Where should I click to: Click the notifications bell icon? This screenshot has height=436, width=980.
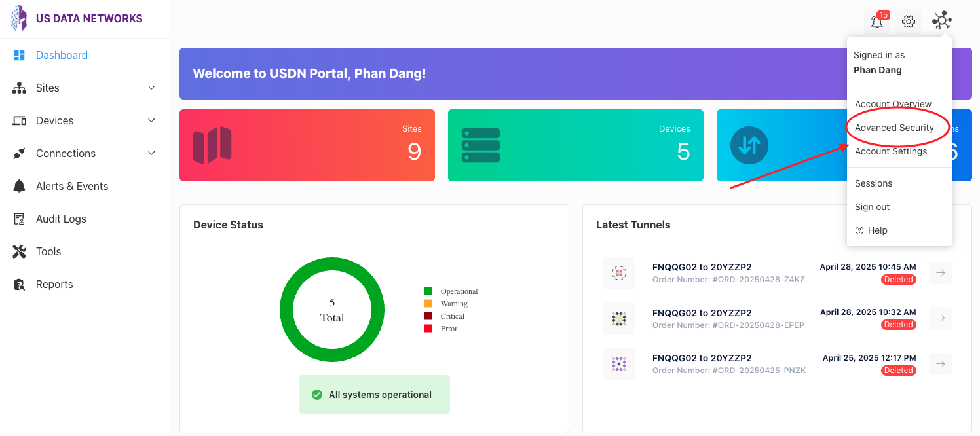point(876,22)
